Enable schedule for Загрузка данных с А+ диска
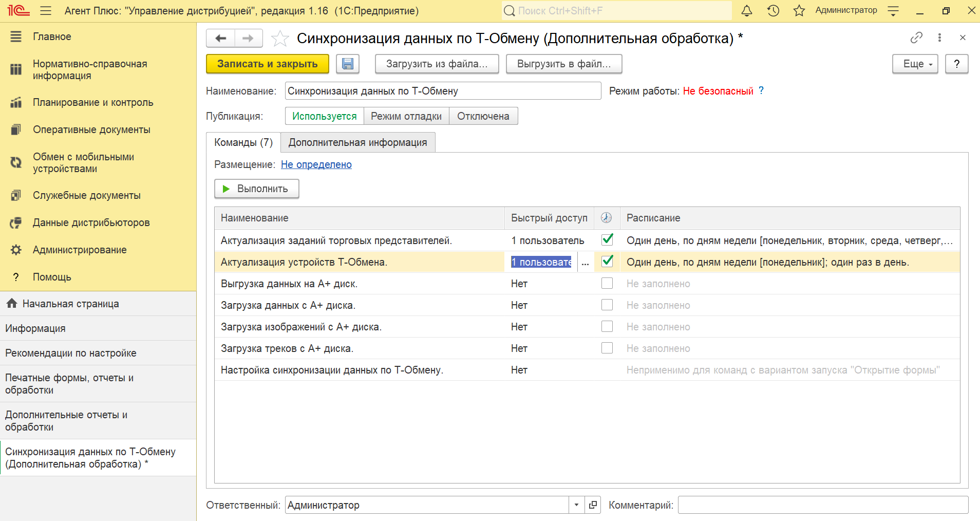Image resolution: width=980 pixels, height=521 pixels. pyautogui.click(x=607, y=305)
